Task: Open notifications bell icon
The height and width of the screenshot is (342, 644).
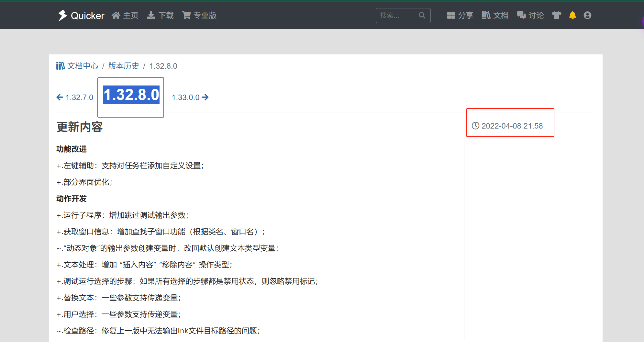Action: (572, 15)
